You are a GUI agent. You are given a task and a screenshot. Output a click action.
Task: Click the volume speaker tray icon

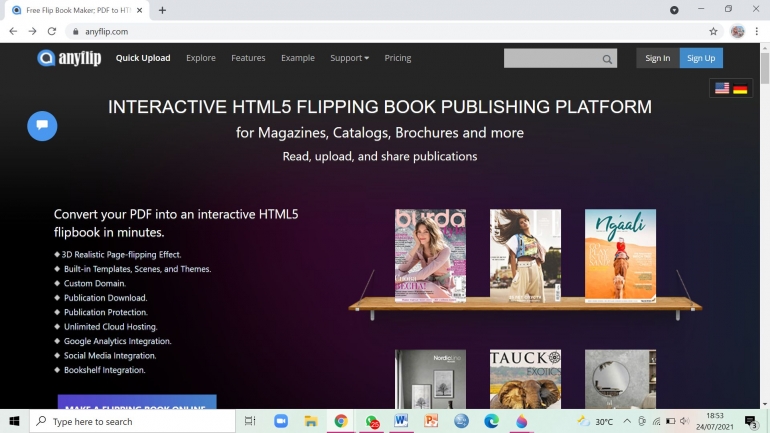click(x=685, y=421)
